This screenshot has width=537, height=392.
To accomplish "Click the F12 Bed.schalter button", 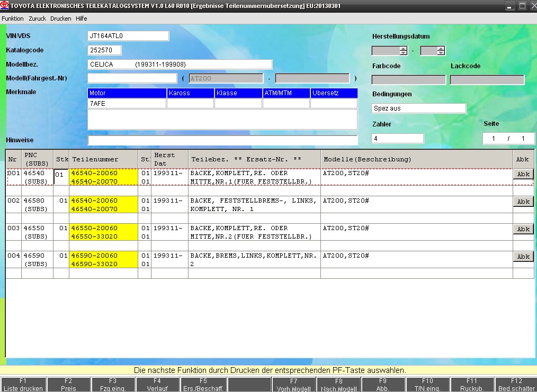I will [516, 385].
